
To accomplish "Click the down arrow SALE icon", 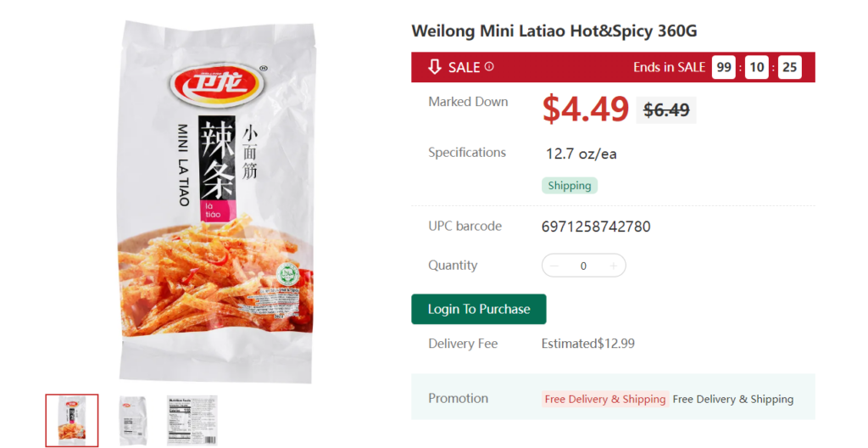I will coord(435,67).
